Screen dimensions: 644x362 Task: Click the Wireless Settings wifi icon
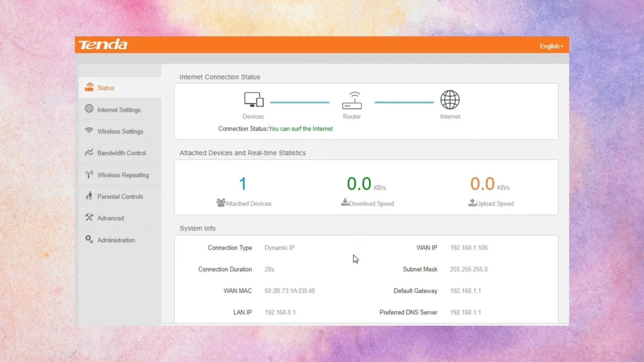coord(89,131)
